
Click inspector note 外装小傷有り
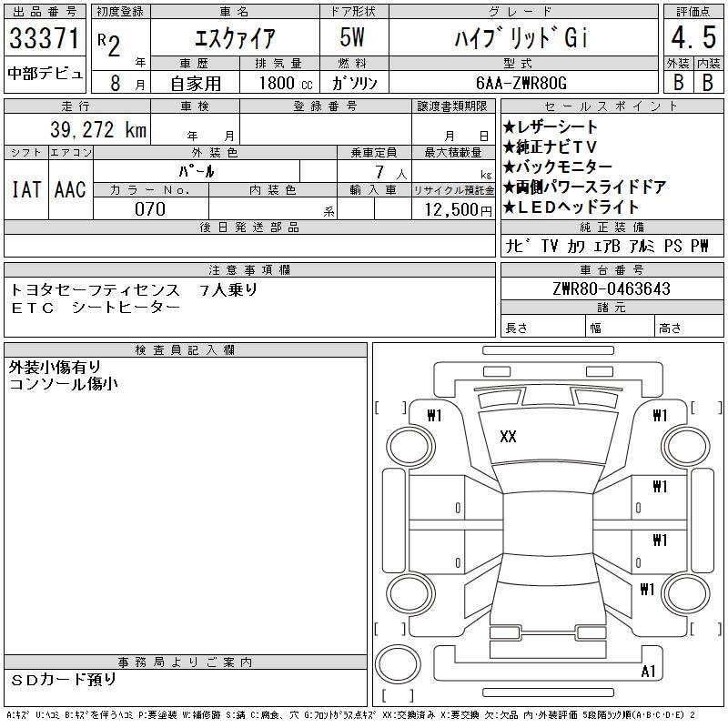click(55, 368)
